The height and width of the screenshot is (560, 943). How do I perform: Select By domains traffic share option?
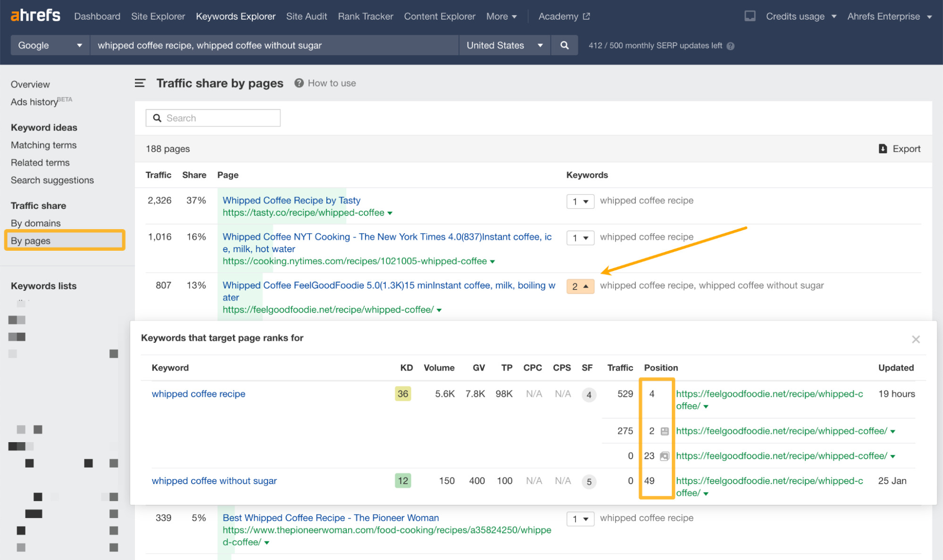point(36,222)
